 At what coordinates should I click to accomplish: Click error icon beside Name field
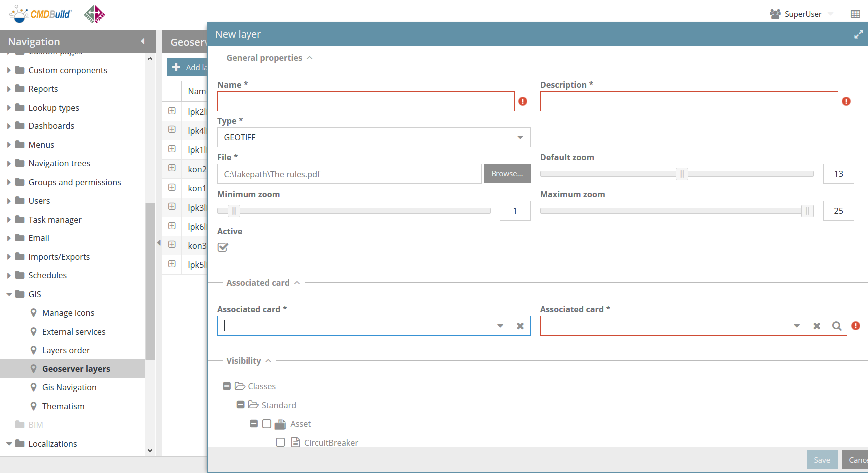523,101
